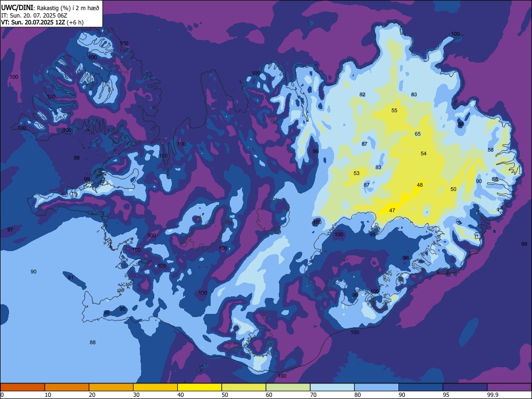Click the '91' value over the sea
The image size is (532, 399).
(71, 277)
